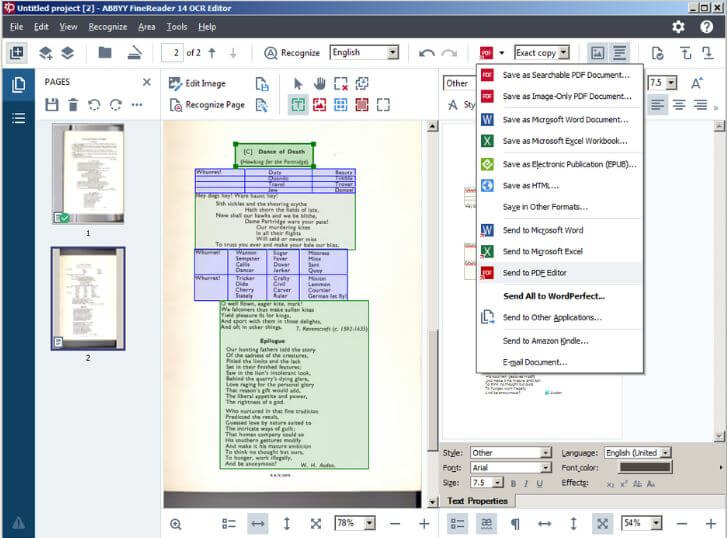Click image pane zoom magnifier icon
Image resolution: width=727 pixels, height=538 pixels.
[x=176, y=524]
